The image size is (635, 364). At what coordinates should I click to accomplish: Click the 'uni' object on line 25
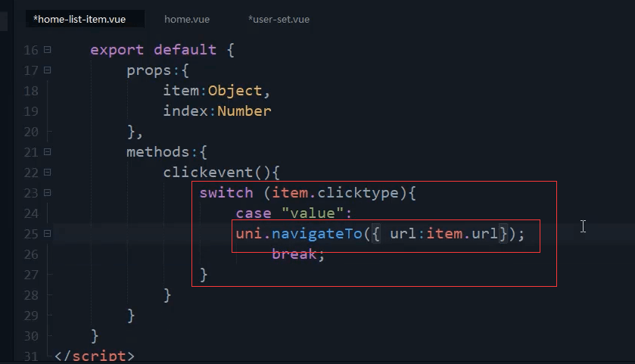pyautogui.click(x=249, y=234)
